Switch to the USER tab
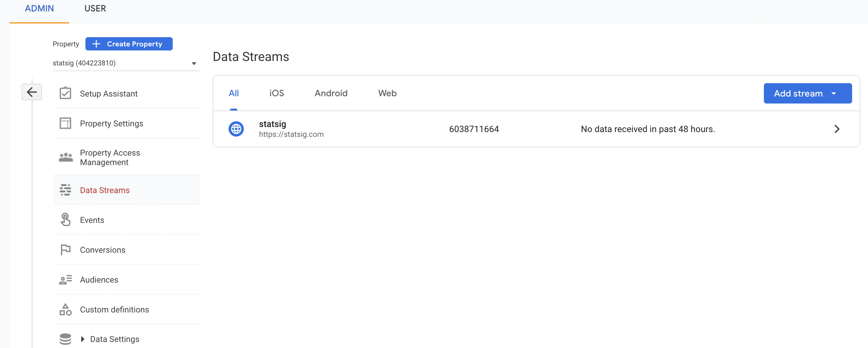 click(x=95, y=9)
